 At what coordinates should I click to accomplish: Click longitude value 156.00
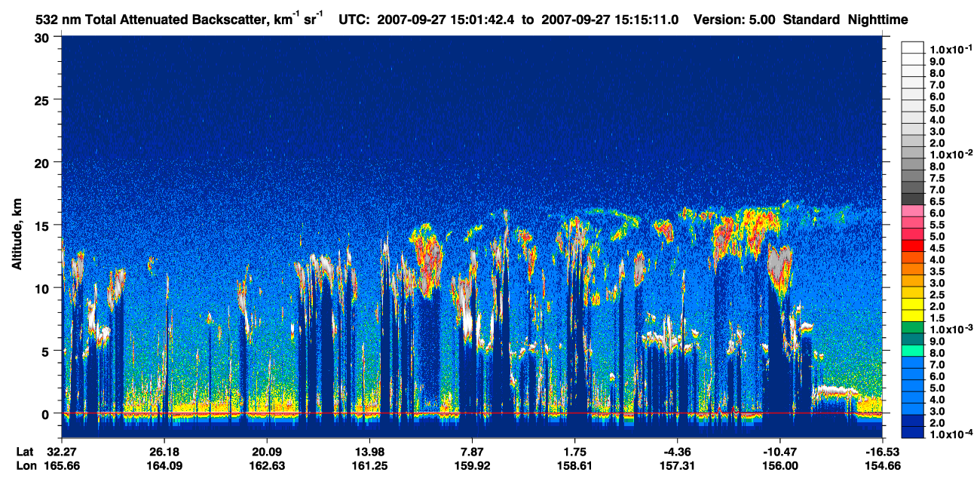coord(779,466)
